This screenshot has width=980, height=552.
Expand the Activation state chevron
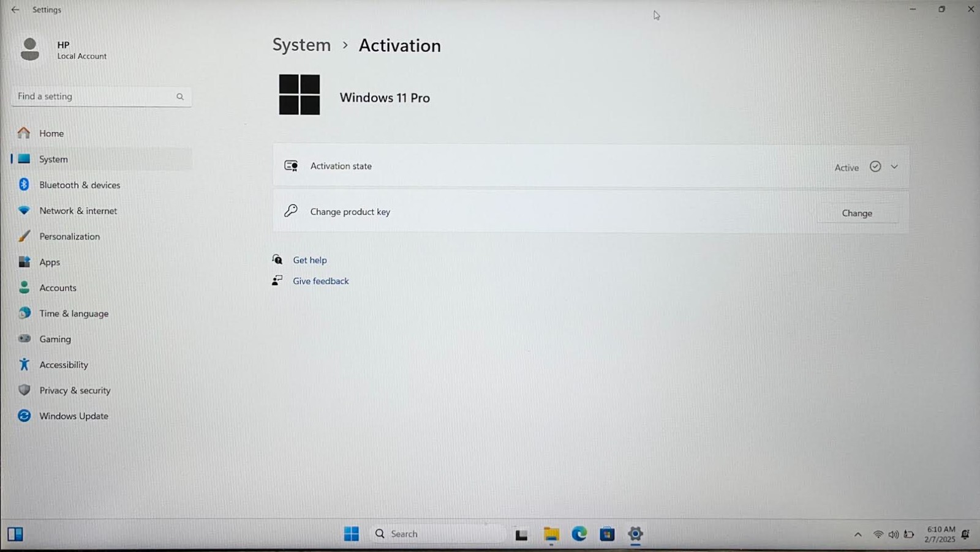click(894, 166)
